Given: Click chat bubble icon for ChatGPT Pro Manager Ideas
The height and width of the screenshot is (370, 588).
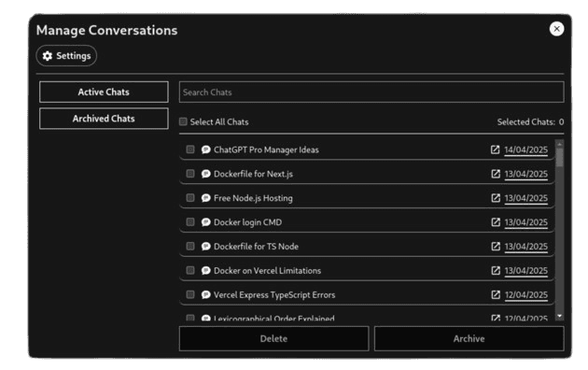Looking at the screenshot, I should [x=205, y=149].
